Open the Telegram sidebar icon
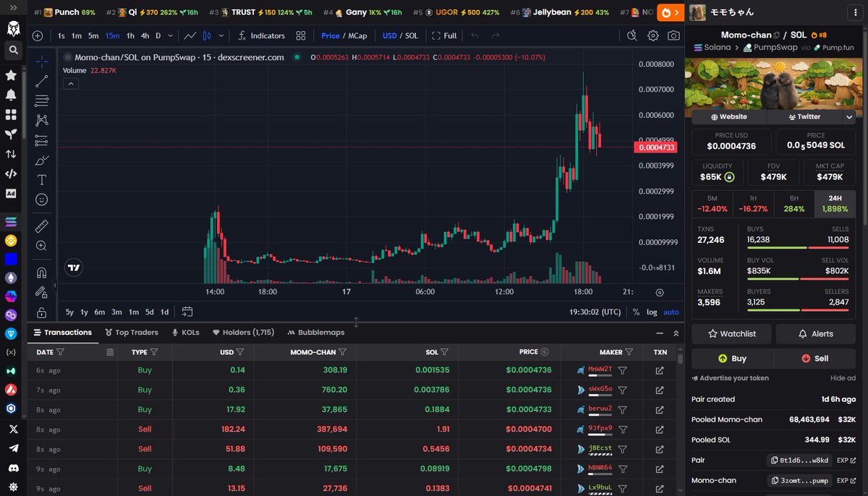868x496 pixels. tap(12, 448)
